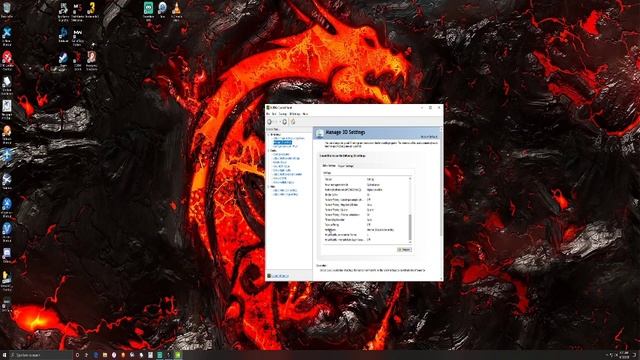Click the Restore Defaults link
Image resolution: width=640 pixels, height=360 pixels.
pos(429,137)
